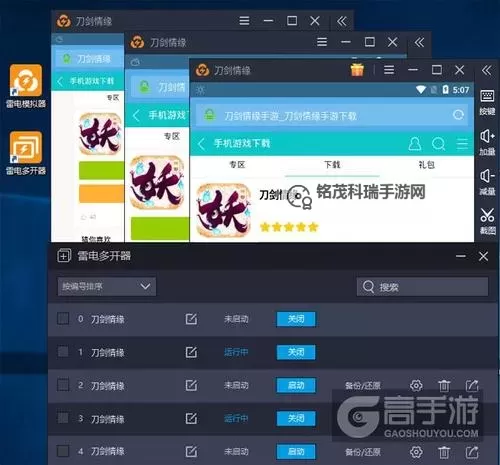Click the add-instance icon beside 雷电多开器 title

click(64, 256)
